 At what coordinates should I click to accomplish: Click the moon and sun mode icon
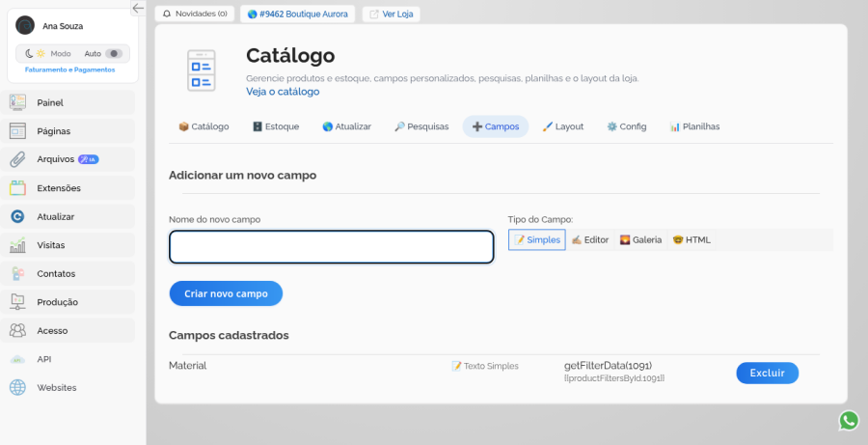coord(36,54)
